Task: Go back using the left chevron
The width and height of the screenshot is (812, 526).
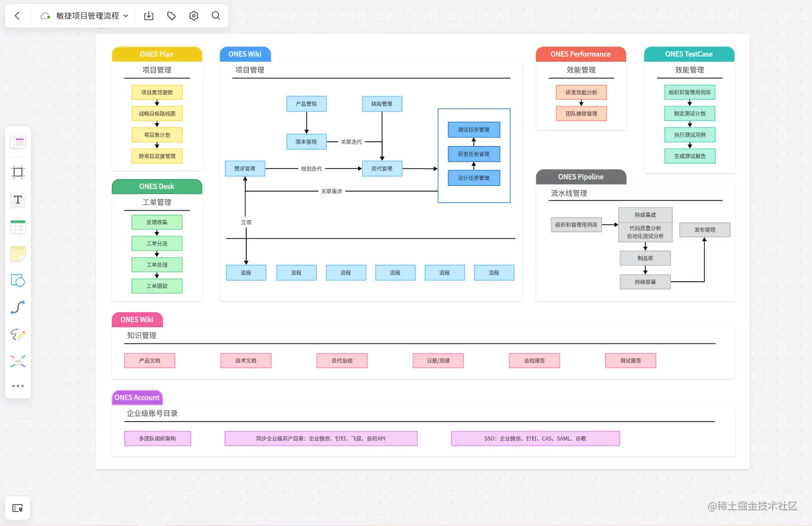Action: pyautogui.click(x=17, y=16)
